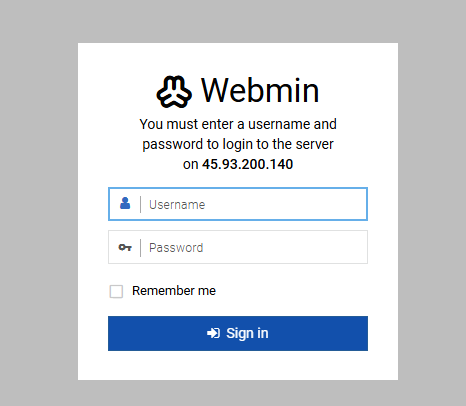The image size is (466, 406).
Task: Click the "password to login to the server" line
Action: tap(238, 144)
